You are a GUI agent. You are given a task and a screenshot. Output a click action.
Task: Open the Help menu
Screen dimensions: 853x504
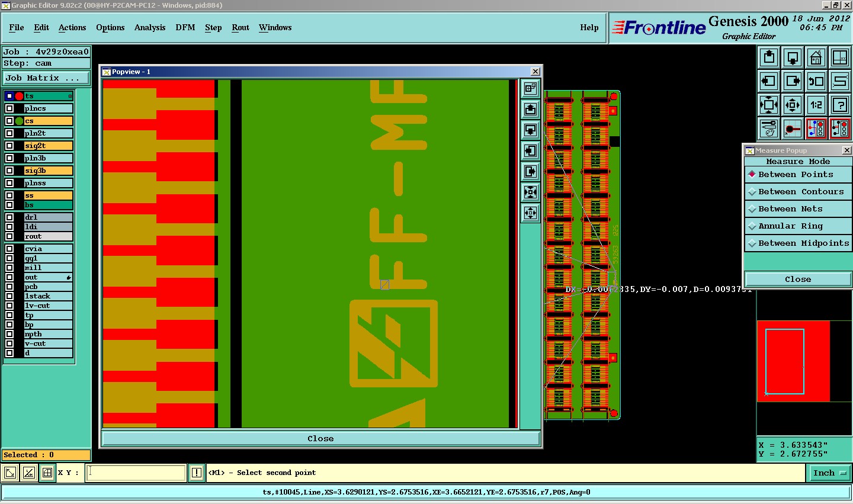(589, 28)
